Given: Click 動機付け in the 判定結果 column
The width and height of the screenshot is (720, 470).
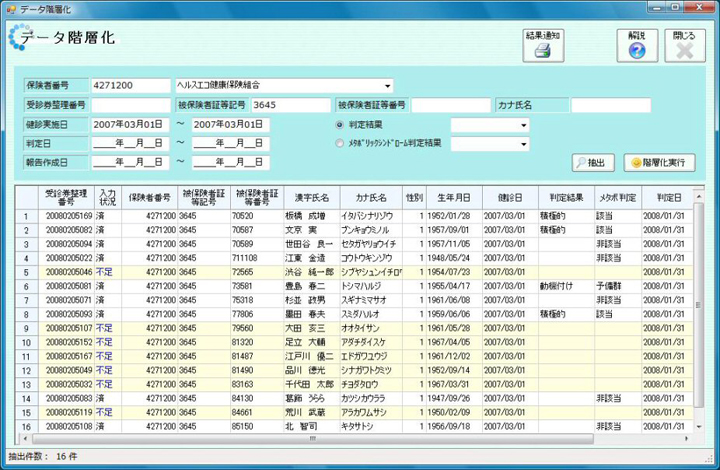Looking at the screenshot, I should click(x=556, y=286).
